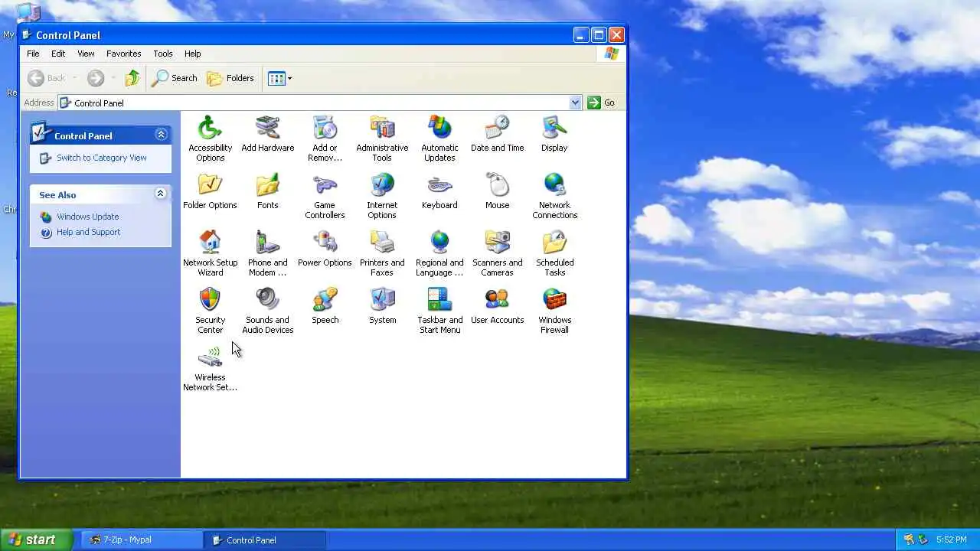Select Regional and Language options icon

click(439, 253)
